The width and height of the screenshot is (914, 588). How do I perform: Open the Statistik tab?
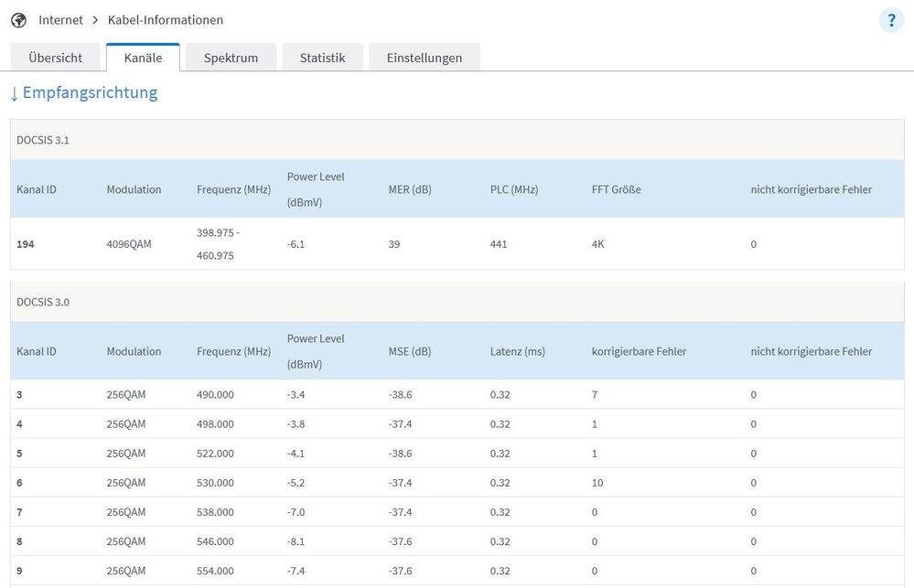click(x=322, y=58)
